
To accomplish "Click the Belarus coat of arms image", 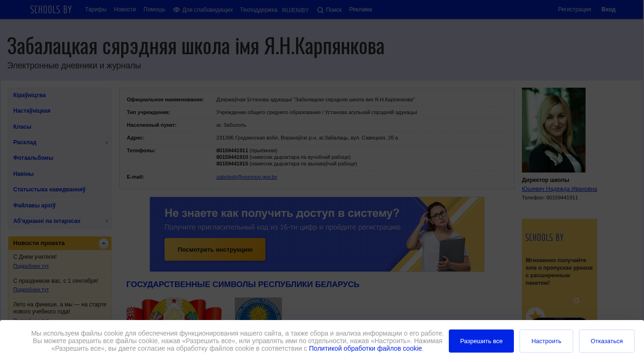I will (174, 309).
